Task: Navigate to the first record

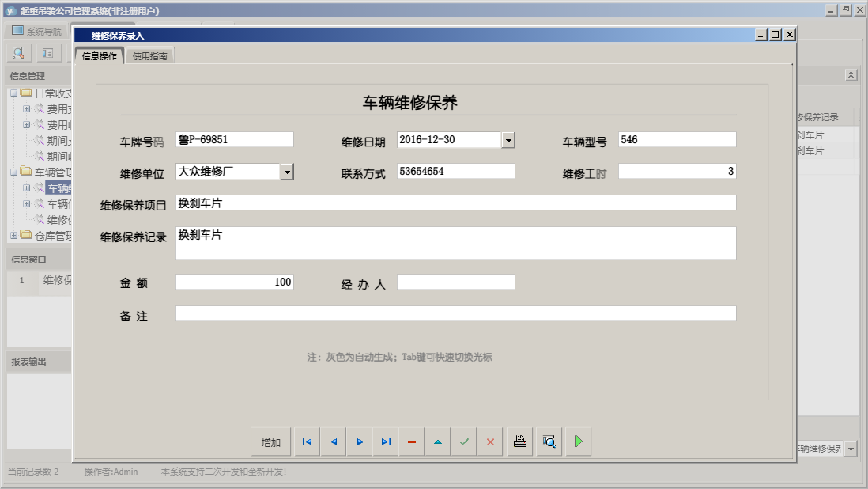Action: [307, 442]
